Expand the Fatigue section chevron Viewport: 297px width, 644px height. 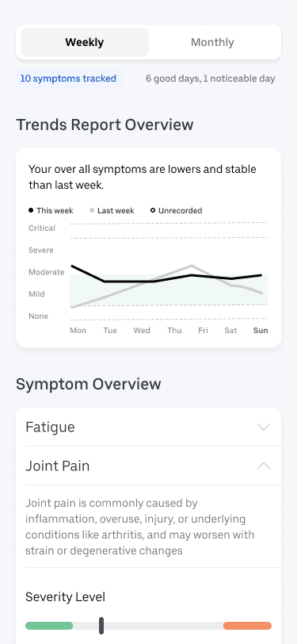click(264, 427)
